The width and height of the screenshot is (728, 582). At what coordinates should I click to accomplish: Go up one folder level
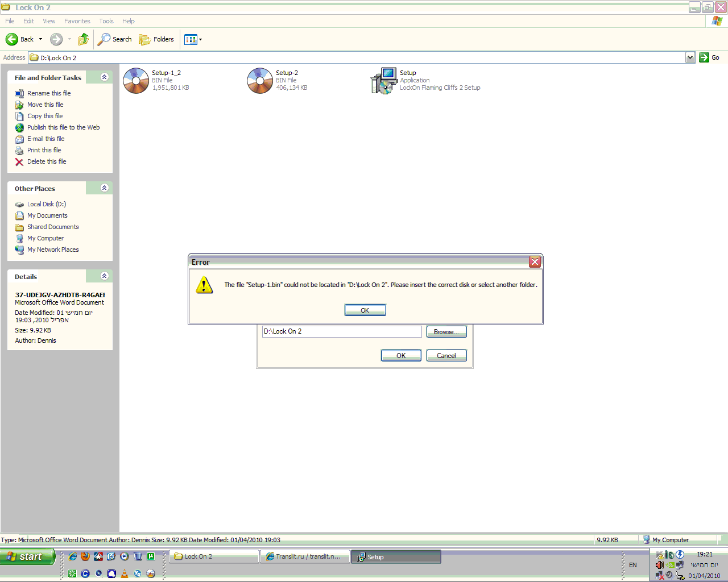[84, 39]
